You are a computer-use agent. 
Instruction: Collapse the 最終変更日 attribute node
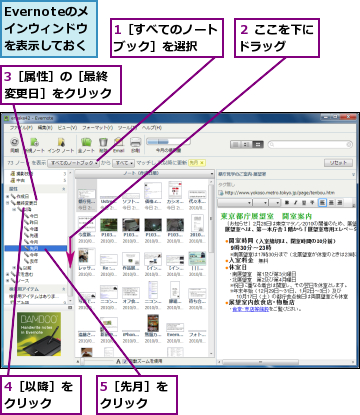coord(8,203)
